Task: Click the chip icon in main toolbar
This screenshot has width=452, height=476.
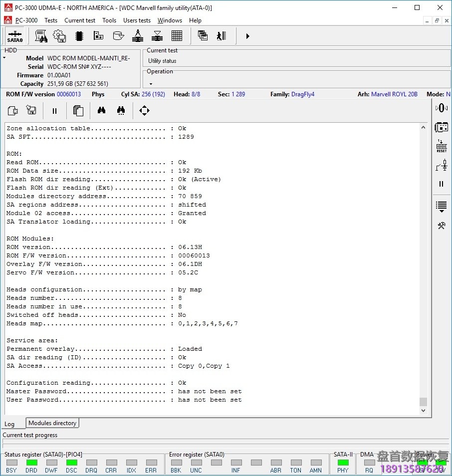Action: point(79,36)
